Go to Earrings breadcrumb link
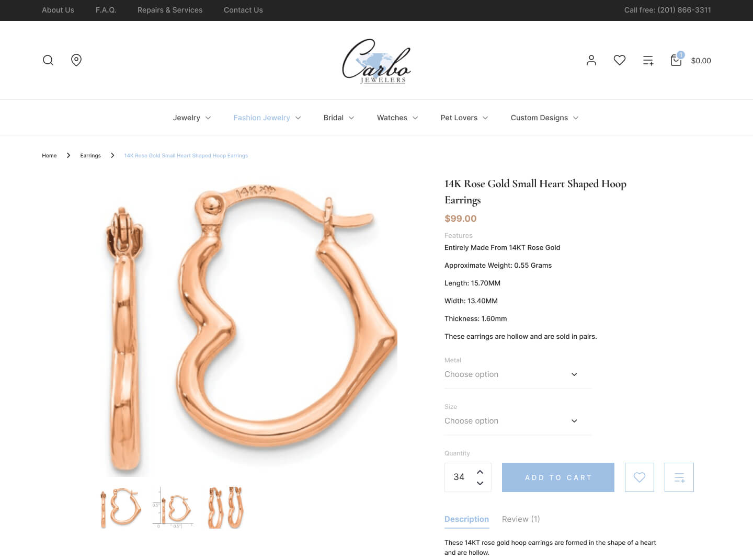 [90, 156]
